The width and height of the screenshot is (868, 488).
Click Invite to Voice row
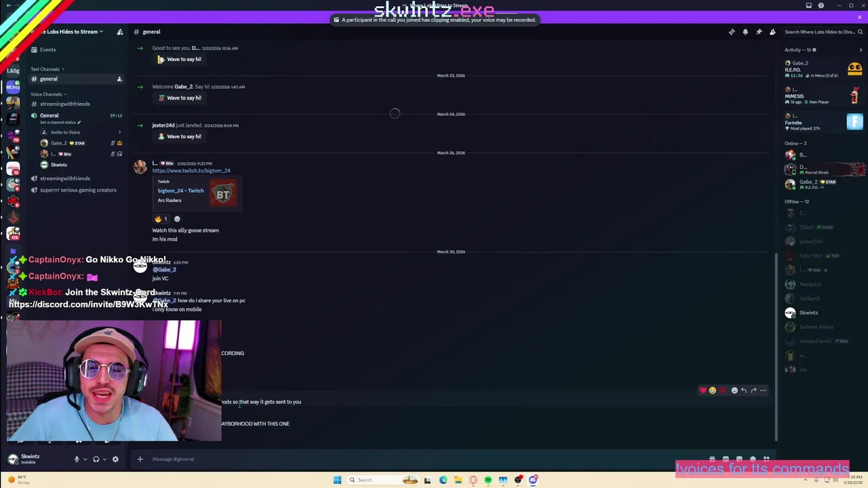tap(81, 132)
